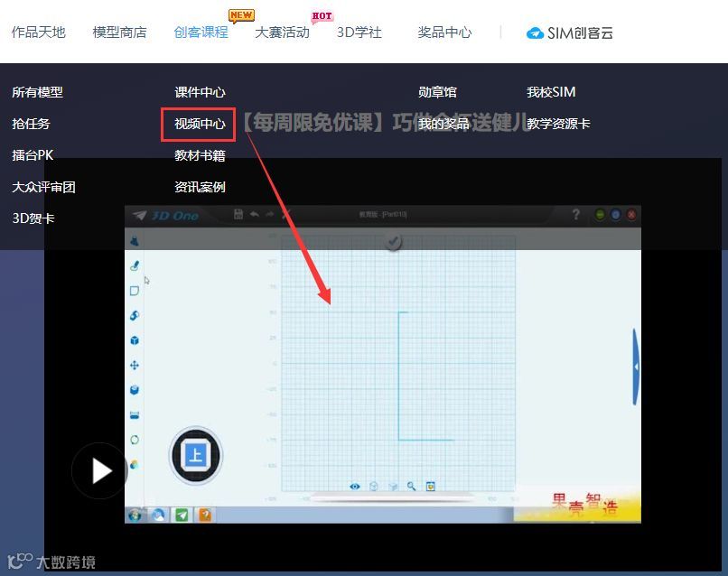Go to 3D学社 in navigation
Image resolution: width=728 pixels, height=576 pixels.
point(359,33)
